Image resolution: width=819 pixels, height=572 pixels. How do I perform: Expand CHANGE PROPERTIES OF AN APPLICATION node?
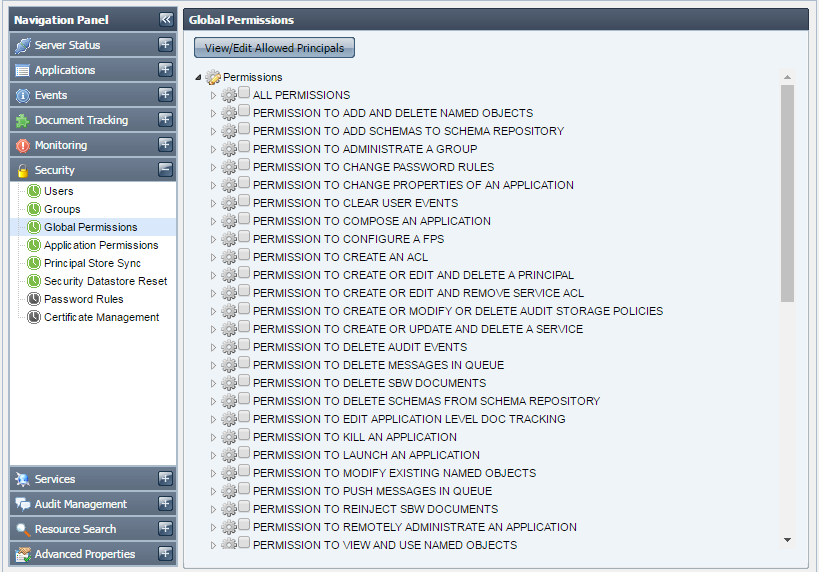coord(213,185)
